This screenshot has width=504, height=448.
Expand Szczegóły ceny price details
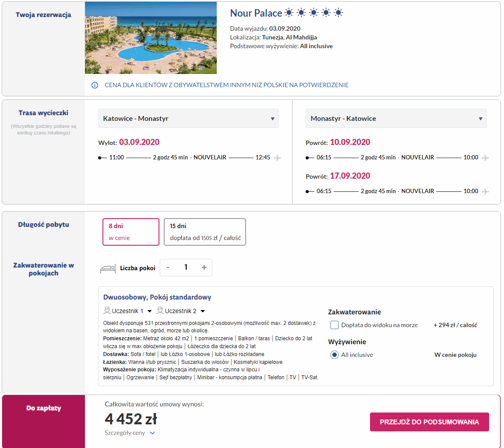pyautogui.click(x=130, y=433)
